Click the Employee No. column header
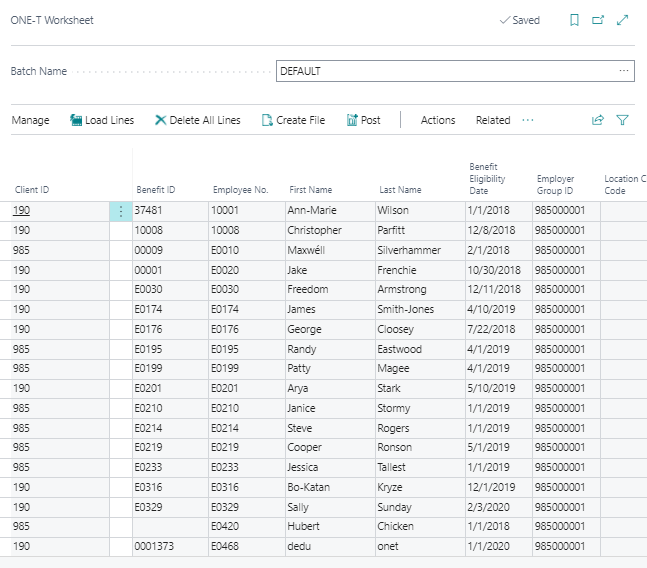Image resolution: width=647 pixels, height=568 pixels. [240, 190]
